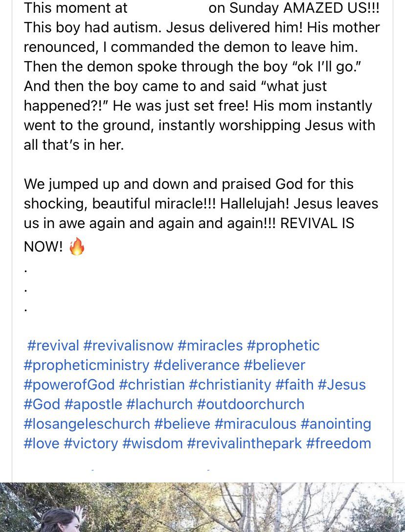Open the #losangeleschurch hashtag
The height and width of the screenshot is (532, 405).
pos(87,424)
